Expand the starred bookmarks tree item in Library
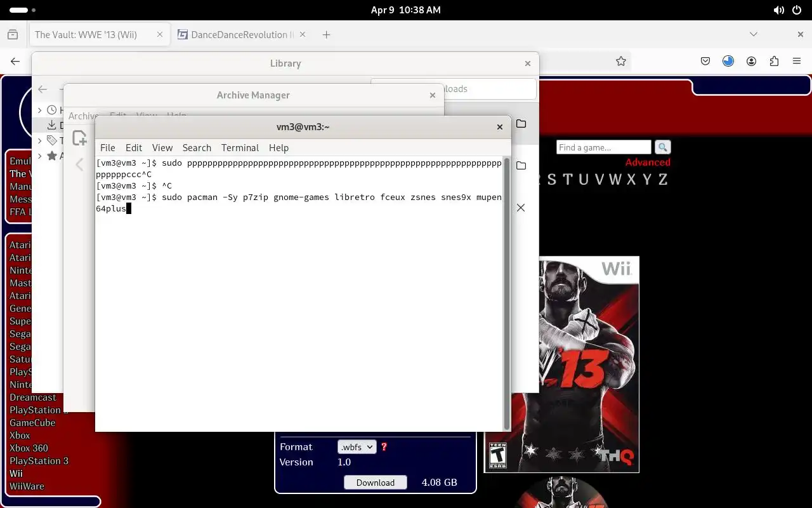Screen dimensions: 812x508 [40, 156]
